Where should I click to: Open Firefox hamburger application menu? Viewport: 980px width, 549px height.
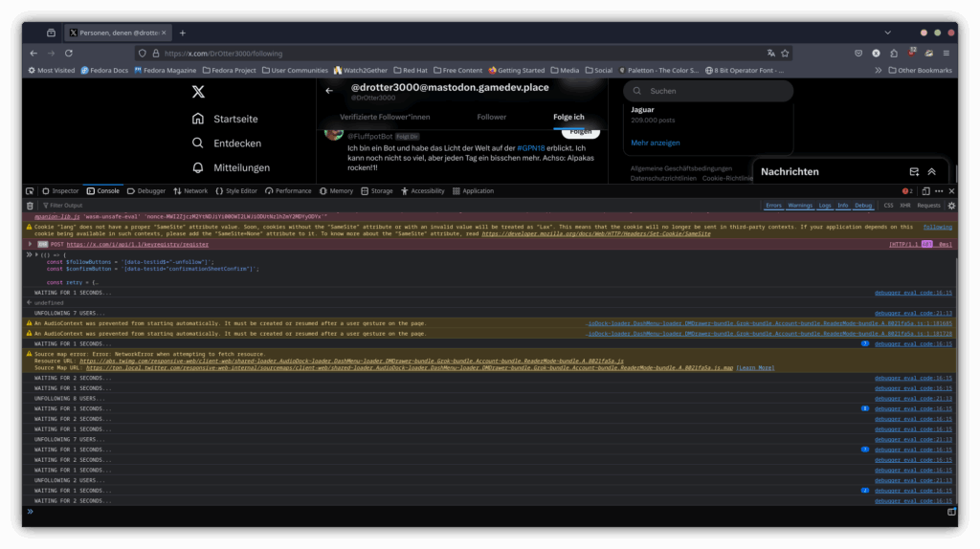947,54
